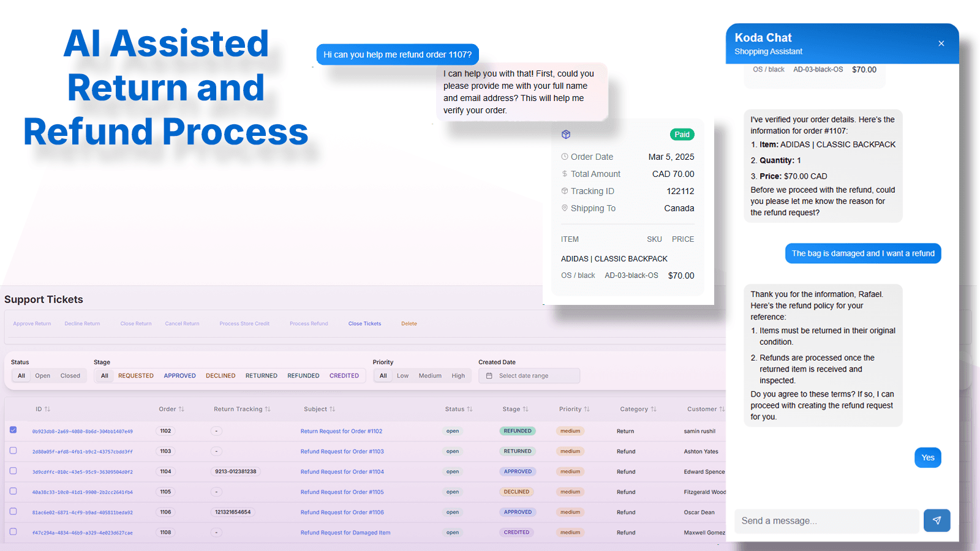980x551 pixels.
Task: Click the Close Tickets action
Action: tap(364, 324)
